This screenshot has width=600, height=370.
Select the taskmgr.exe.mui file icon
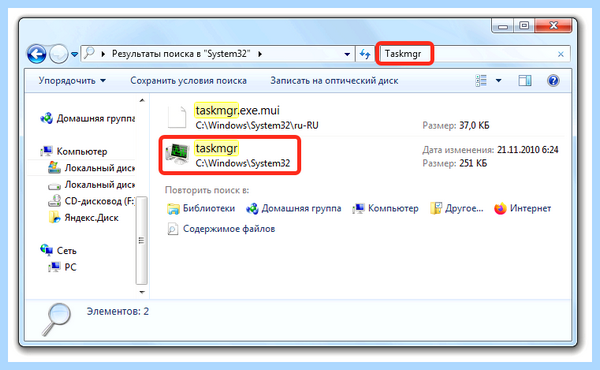click(x=177, y=117)
